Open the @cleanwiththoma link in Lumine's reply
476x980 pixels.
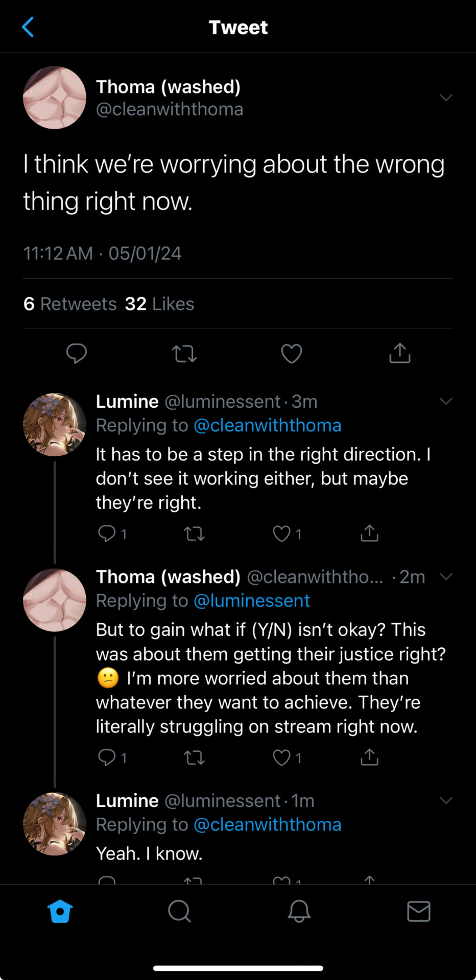point(267,426)
